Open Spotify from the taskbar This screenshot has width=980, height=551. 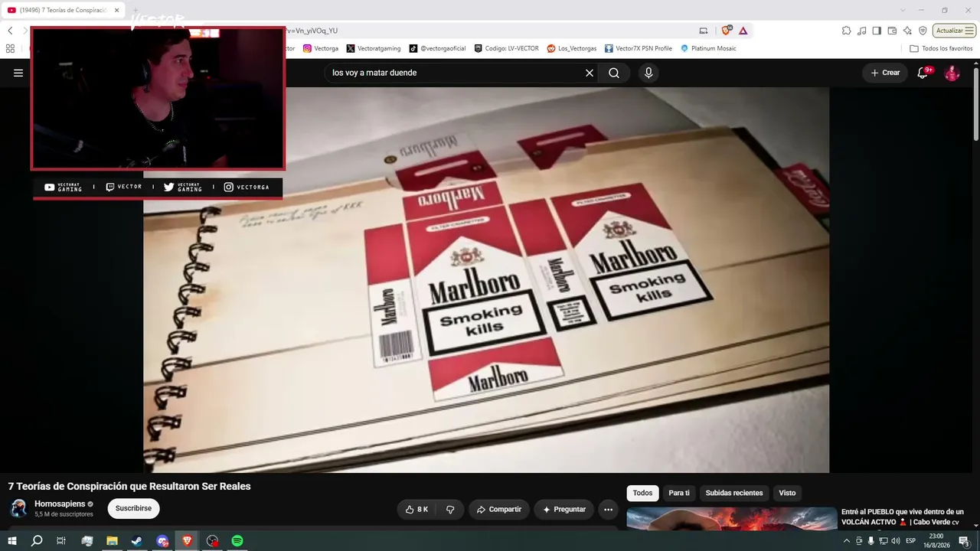pyautogui.click(x=237, y=541)
